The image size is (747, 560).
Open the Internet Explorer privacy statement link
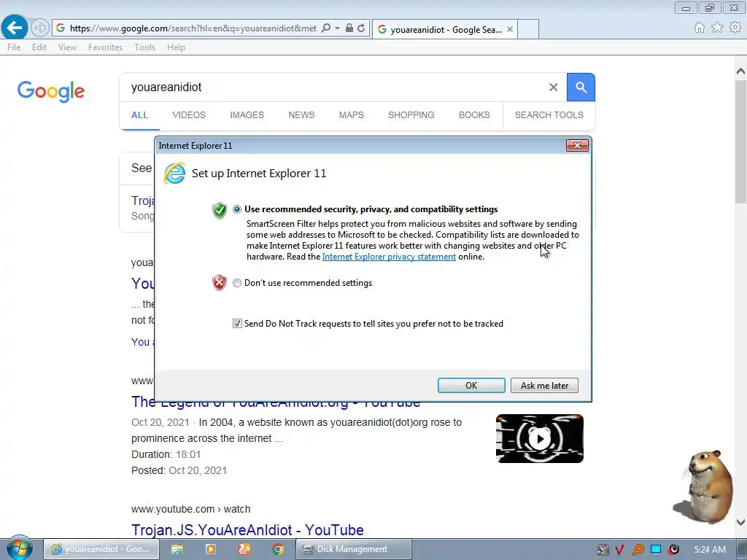(389, 257)
